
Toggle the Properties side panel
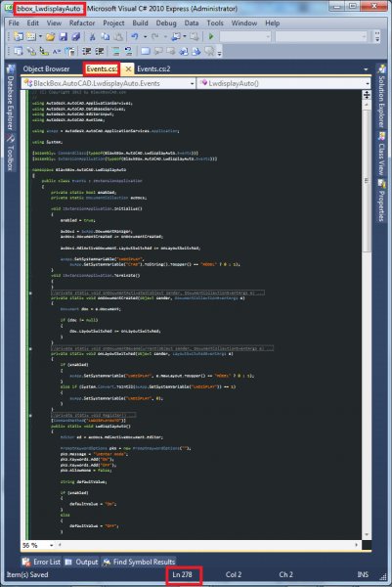(381, 201)
